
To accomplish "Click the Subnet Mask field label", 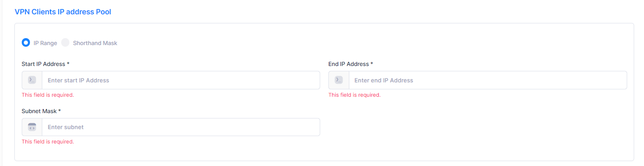I will [x=39, y=111].
